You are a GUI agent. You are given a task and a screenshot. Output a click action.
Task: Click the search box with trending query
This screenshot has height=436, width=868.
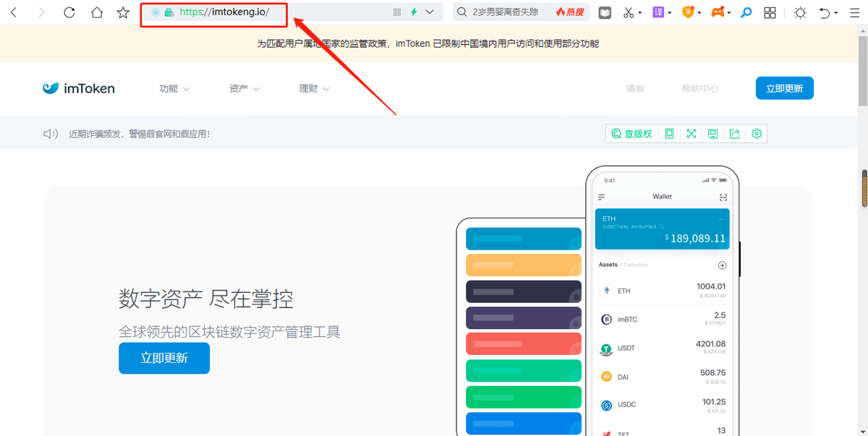click(x=521, y=12)
